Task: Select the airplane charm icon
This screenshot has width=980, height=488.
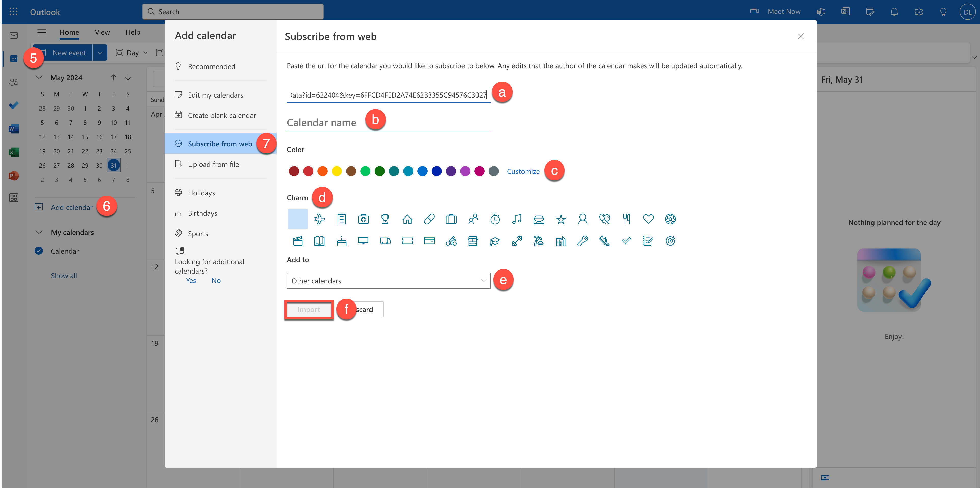Action: [x=320, y=219]
